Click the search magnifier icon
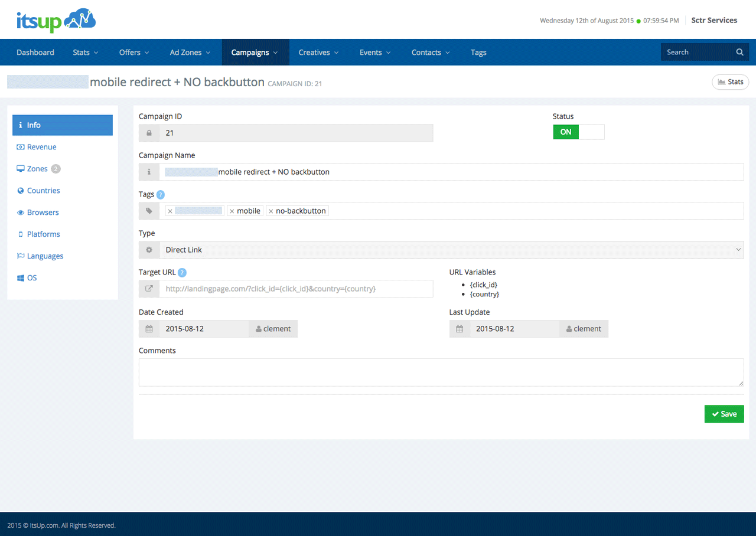This screenshot has height=536, width=756. tap(739, 52)
